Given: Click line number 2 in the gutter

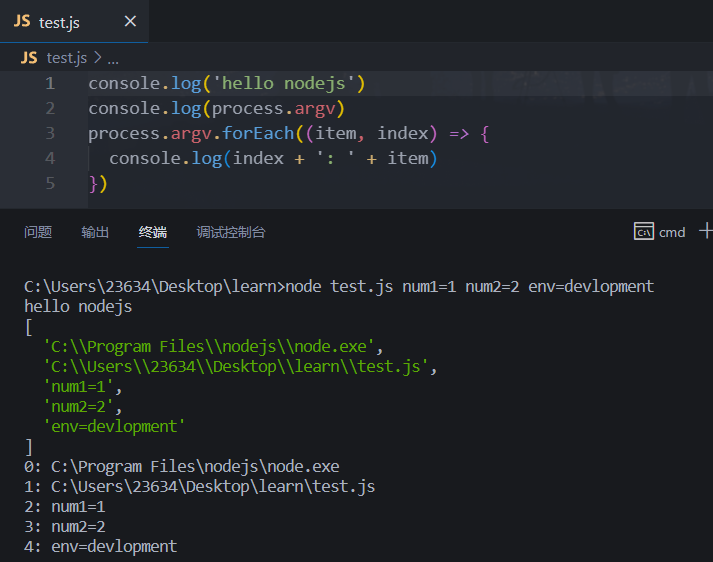Looking at the screenshot, I should point(50,109).
